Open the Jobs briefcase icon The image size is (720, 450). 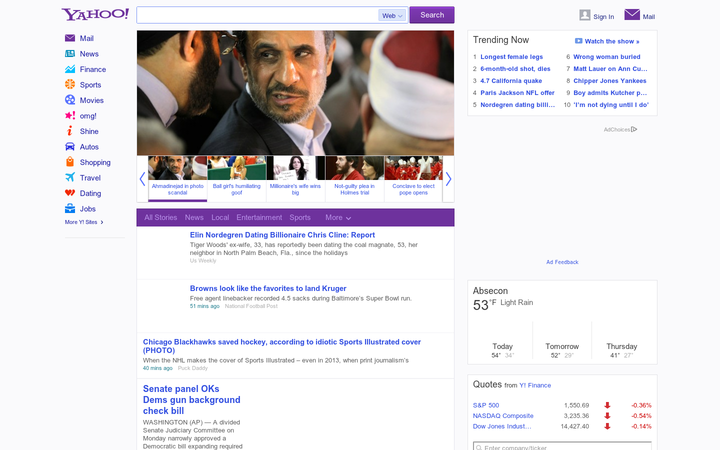[70, 208]
